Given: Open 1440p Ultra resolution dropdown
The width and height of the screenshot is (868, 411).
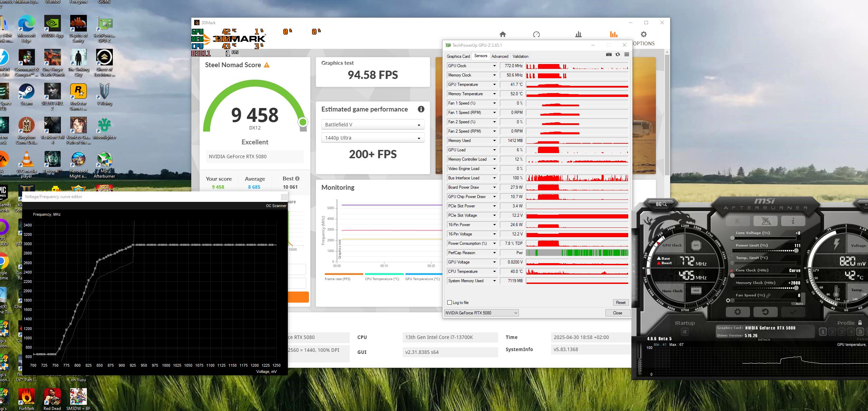Looking at the screenshot, I should point(373,138).
